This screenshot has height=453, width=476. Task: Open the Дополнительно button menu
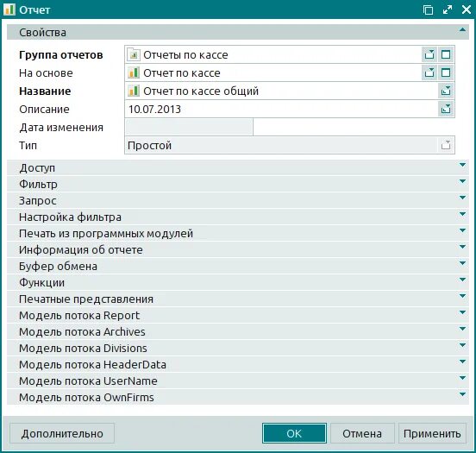(x=62, y=433)
